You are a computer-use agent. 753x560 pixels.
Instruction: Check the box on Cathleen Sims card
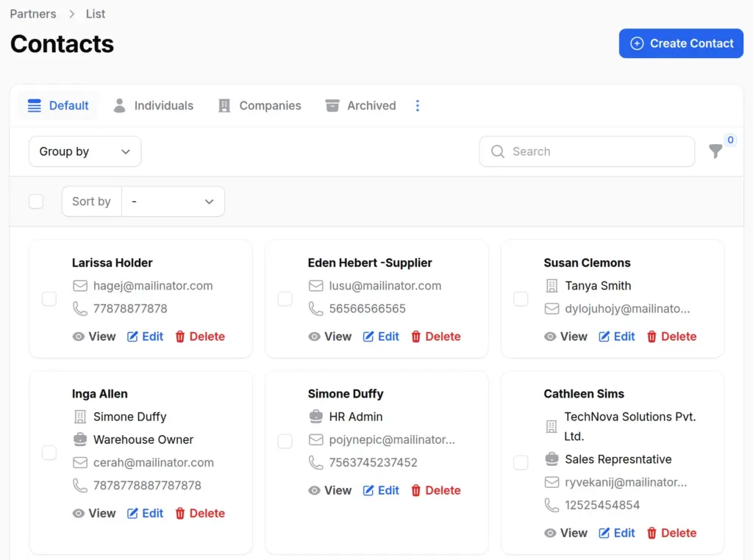(x=521, y=462)
